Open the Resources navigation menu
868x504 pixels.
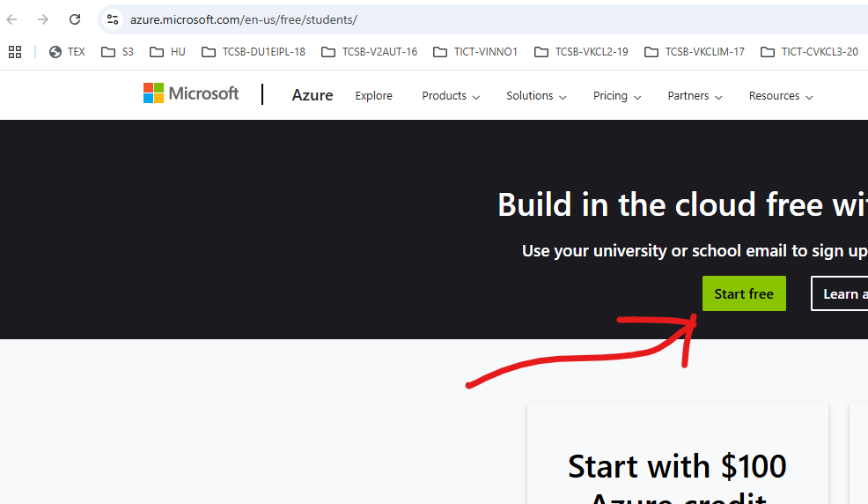(x=781, y=96)
